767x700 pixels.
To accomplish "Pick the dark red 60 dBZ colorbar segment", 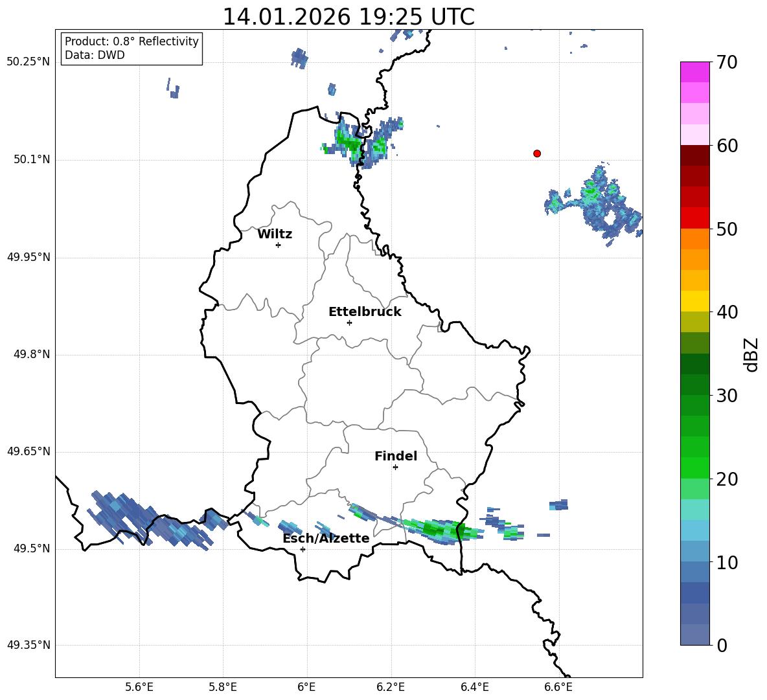I will [695, 155].
